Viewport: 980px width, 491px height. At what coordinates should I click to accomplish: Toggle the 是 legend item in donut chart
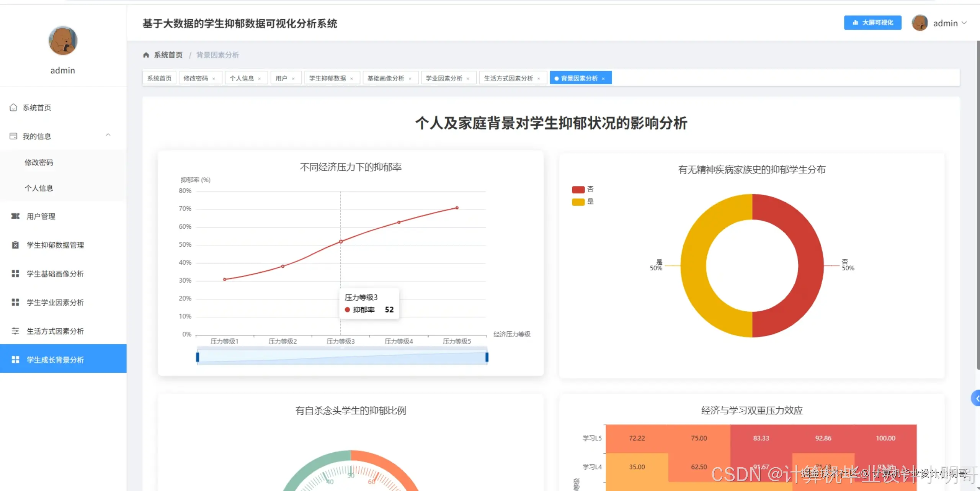(578, 202)
